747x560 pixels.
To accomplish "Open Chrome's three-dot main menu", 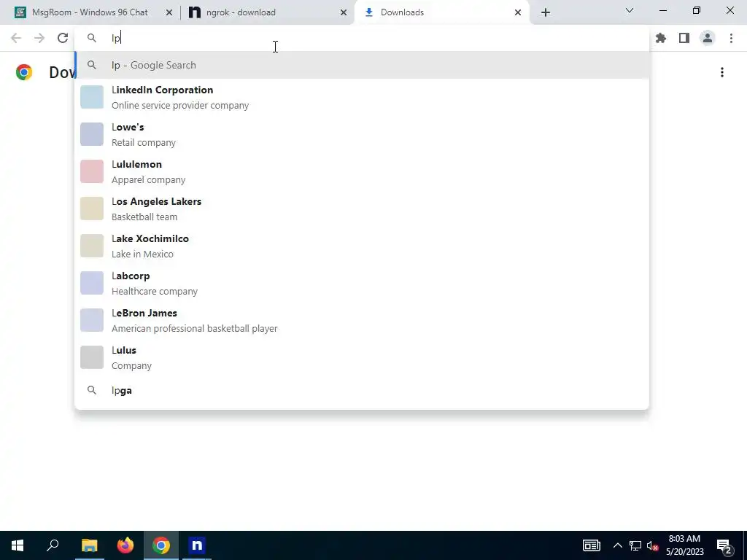I will click(x=731, y=38).
